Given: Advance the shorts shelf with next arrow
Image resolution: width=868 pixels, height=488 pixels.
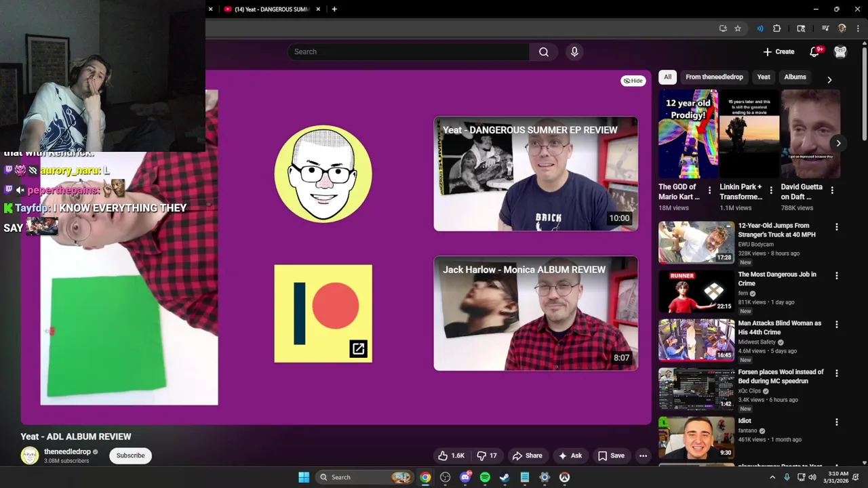Looking at the screenshot, I should tap(838, 143).
